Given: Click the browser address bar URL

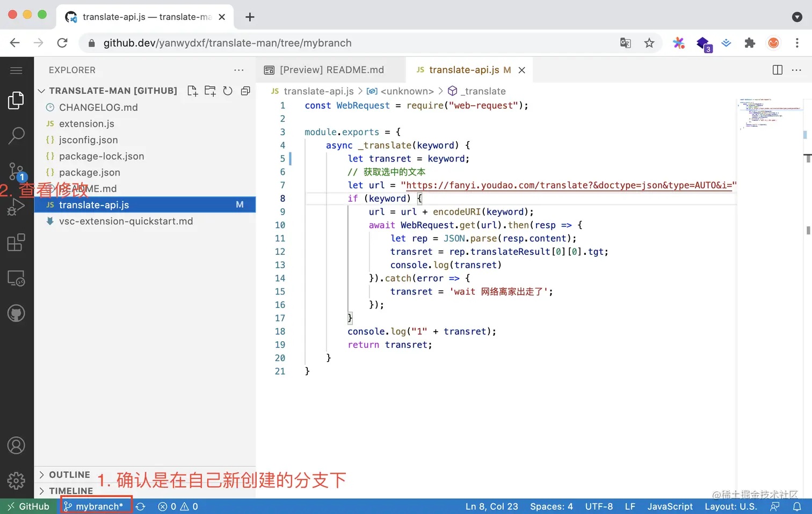Looking at the screenshot, I should pos(227,43).
